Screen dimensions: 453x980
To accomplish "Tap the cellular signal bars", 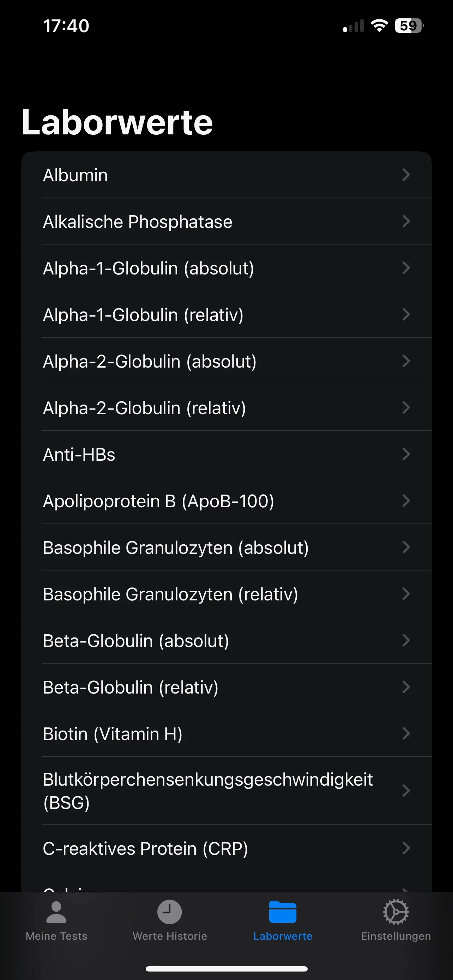I will tap(354, 26).
